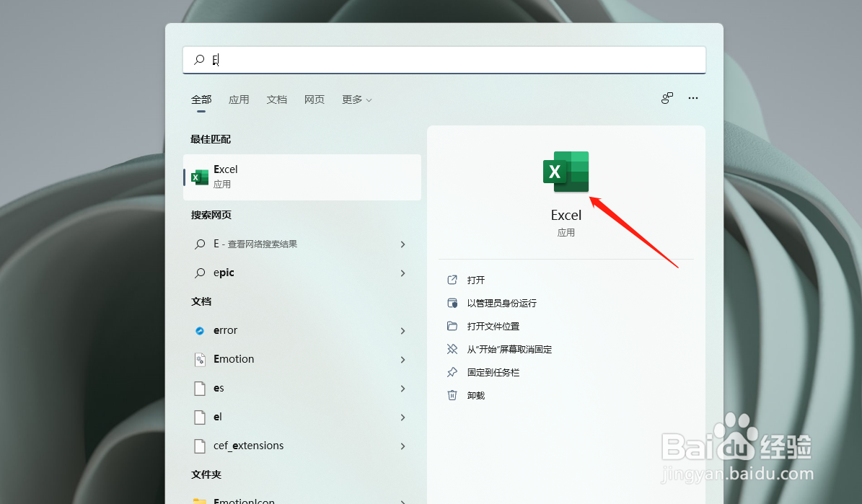Click the folder icon for open file location

[x=452, y=326]
